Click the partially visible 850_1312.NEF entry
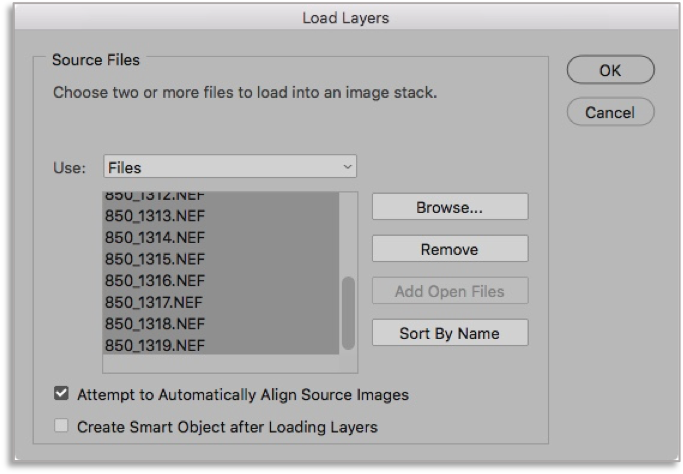 click(x=154, y=197)
